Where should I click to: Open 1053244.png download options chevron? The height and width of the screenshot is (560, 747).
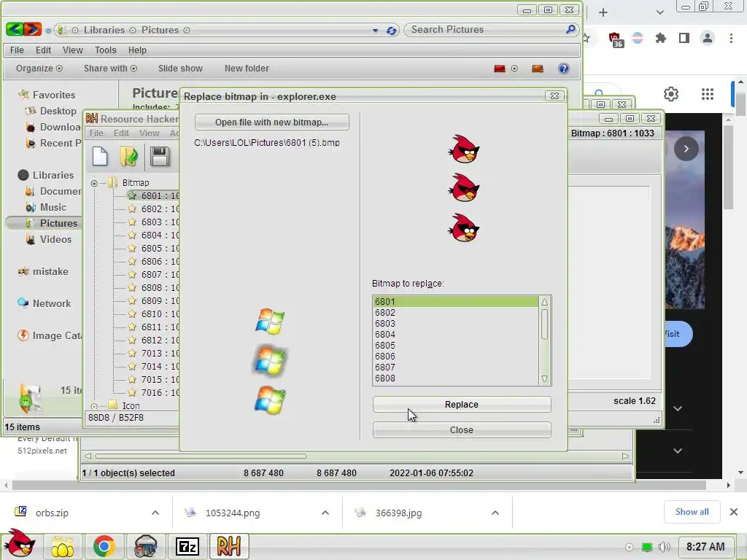point(325,513)
